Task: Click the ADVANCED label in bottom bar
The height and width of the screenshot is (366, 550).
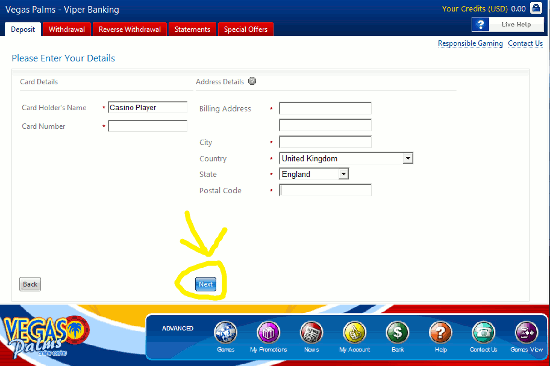Action: point(177,328)
